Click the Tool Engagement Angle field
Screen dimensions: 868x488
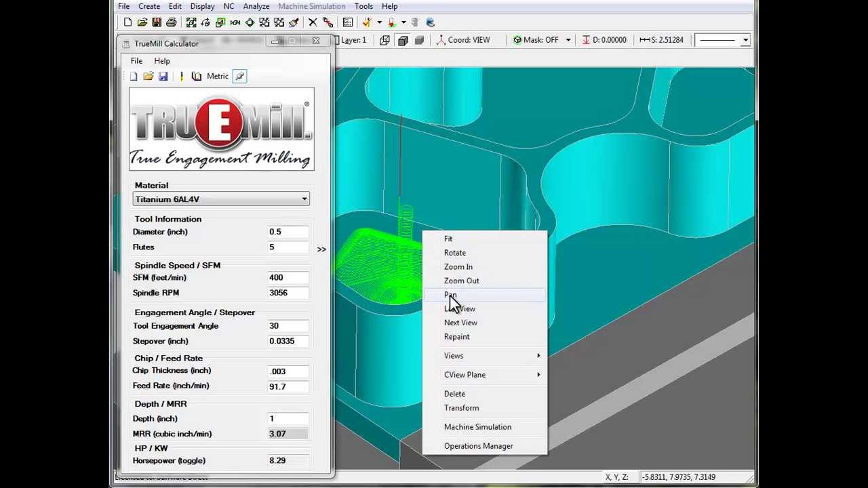[x=288, y=326]
